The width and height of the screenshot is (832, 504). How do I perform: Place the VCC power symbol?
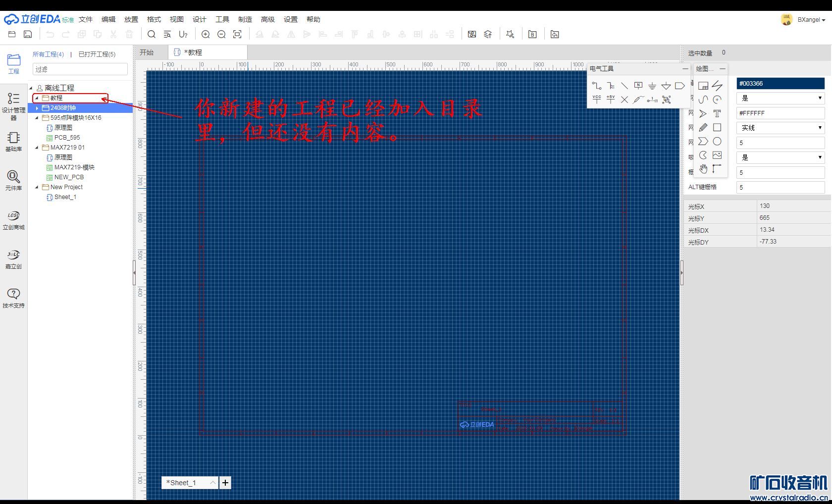click(597, 100)
